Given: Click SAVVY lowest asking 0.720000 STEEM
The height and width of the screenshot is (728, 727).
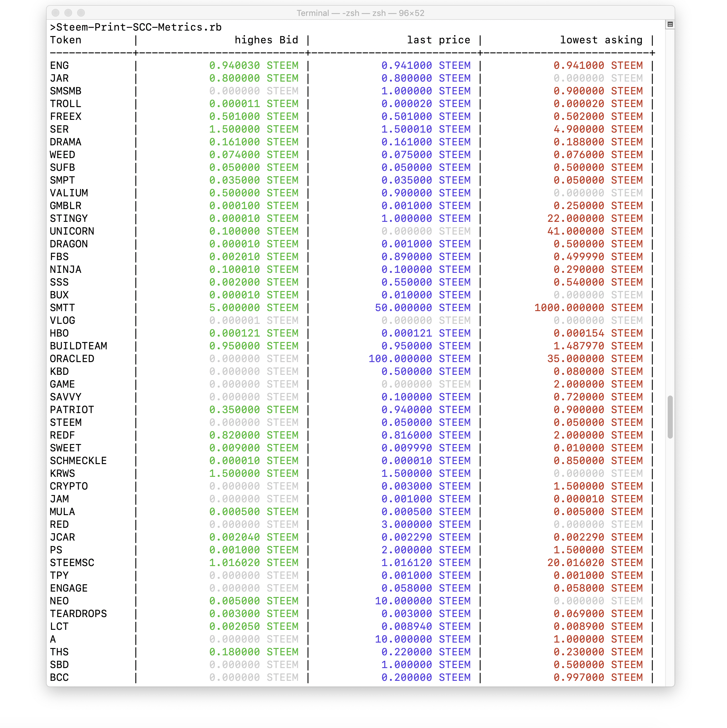Looking at the screenshot, I should [x=598, y=397].
